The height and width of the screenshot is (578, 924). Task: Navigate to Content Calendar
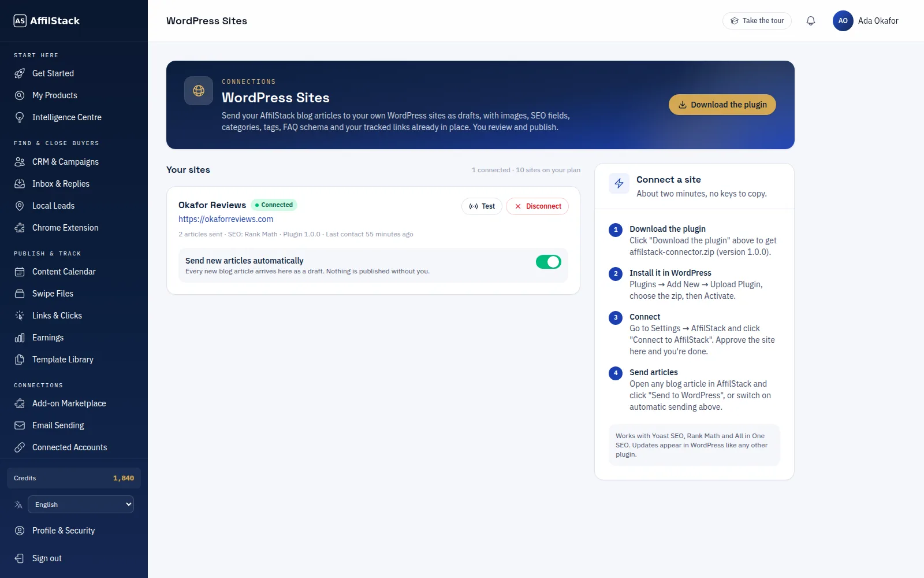tap(74, 272)
